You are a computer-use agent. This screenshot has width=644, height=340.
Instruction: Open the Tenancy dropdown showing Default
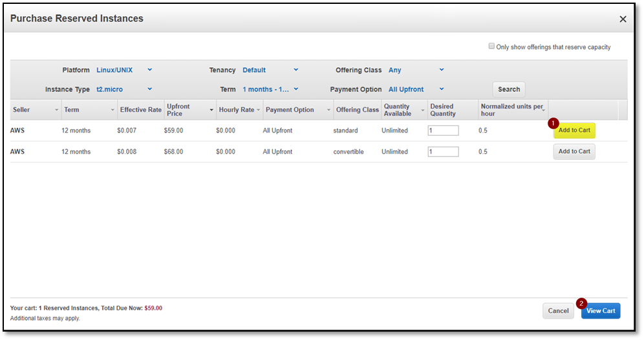coord(270,70)
